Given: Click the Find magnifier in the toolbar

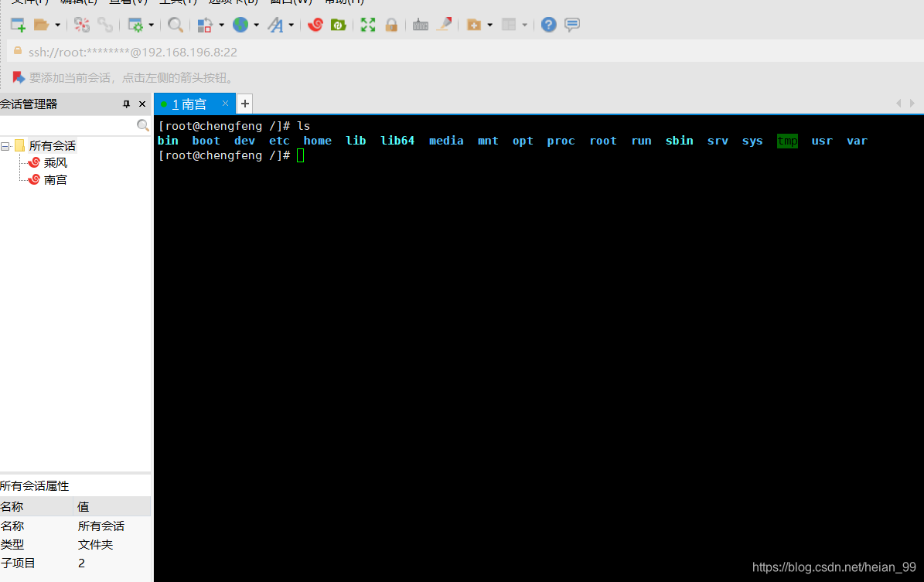Looking at the screenshot, I should click(x=175, y=25).
